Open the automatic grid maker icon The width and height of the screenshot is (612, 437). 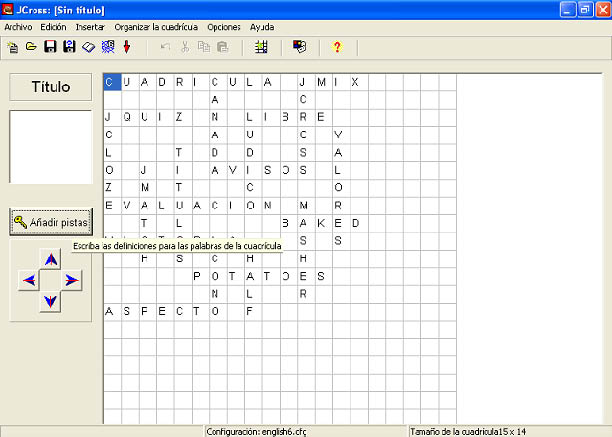click(x=261, y=47)
